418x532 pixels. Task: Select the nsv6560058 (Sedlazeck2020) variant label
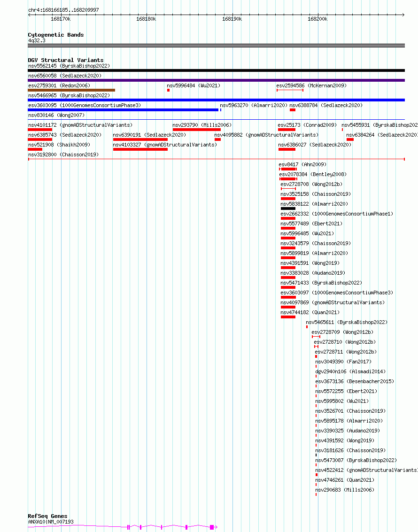(x=65, y=76)
